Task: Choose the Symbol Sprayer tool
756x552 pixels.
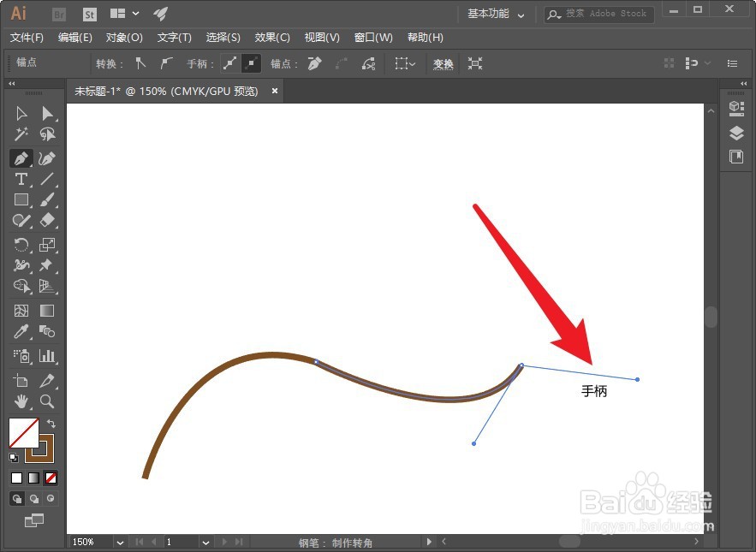Action: click(x=21, y=356)
